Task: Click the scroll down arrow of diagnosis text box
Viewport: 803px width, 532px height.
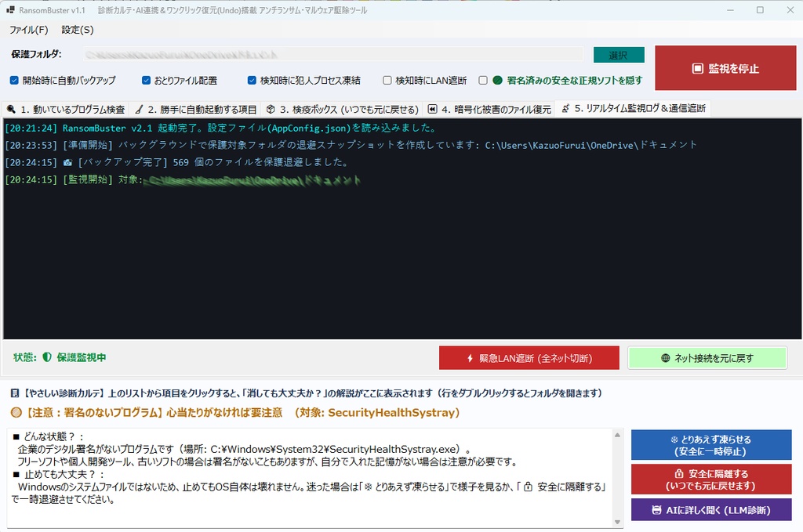Action: pyautogui.click(x=618, y=522)
